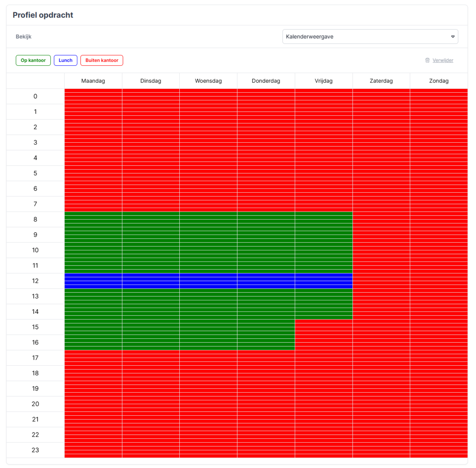
Task: Click the Verwijder link
Action: pyautogui.click(x=443, y=60)
